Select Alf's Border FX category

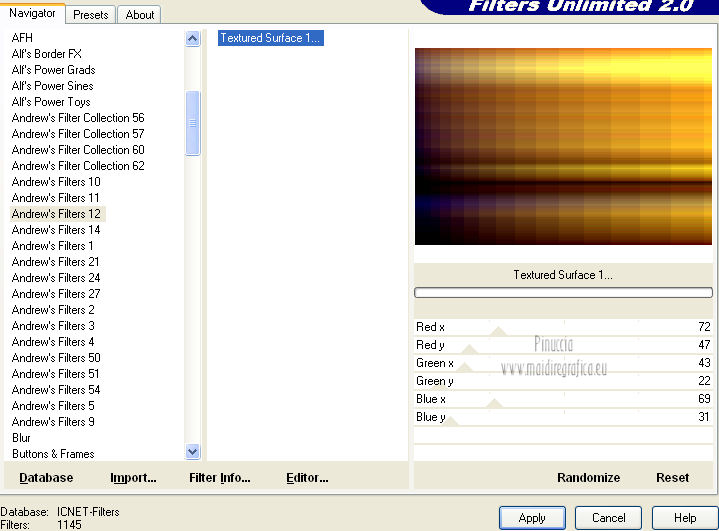46,54
